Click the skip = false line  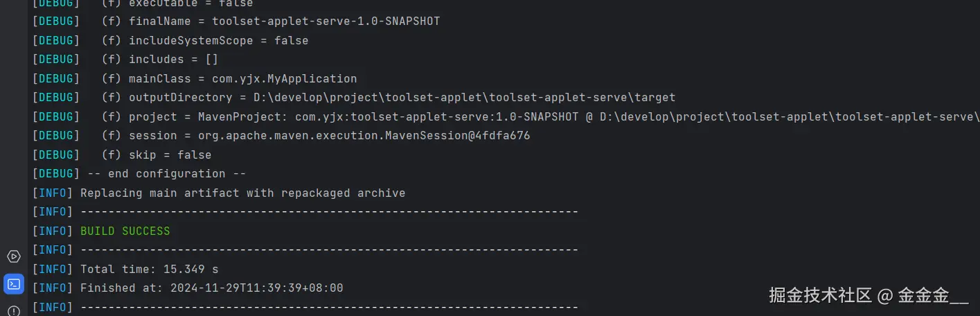click(157, 155)
